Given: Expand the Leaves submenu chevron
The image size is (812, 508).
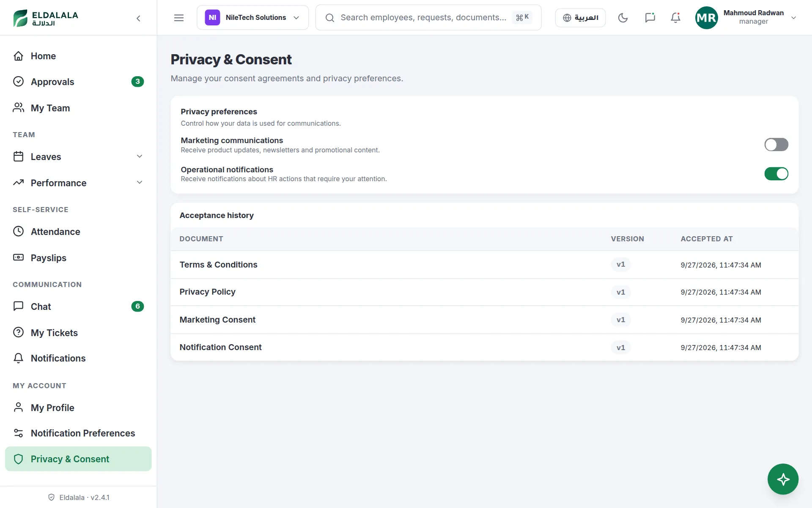Looking at the screenshot, I should (140, 157).
